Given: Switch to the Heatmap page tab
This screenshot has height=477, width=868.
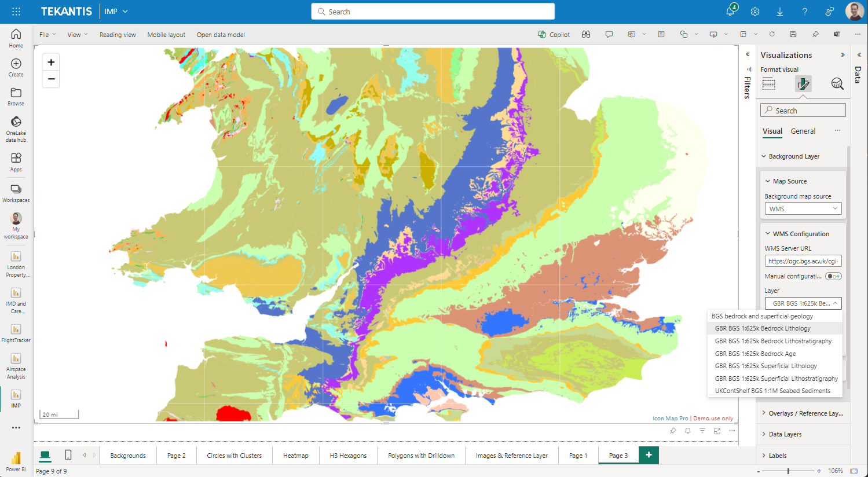Looking at the screenshot, I should [295, 456].
